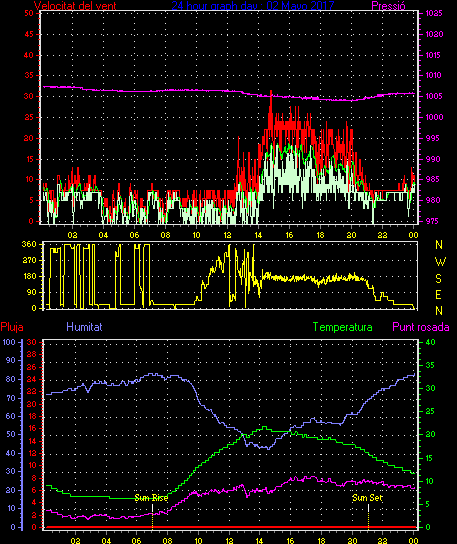Click pressure axis value 1015
The height and width of the screenshot is (544, 457).
click(x=433, y=55)
